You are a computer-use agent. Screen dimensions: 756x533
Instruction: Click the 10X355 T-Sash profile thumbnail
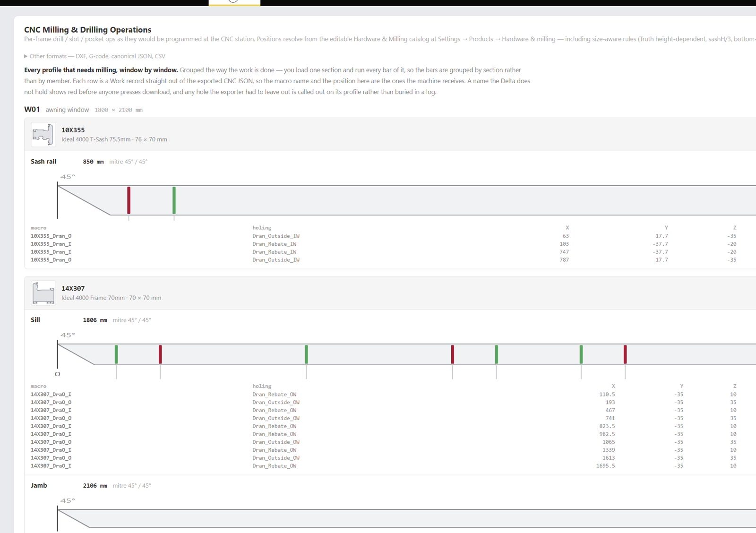43,135
